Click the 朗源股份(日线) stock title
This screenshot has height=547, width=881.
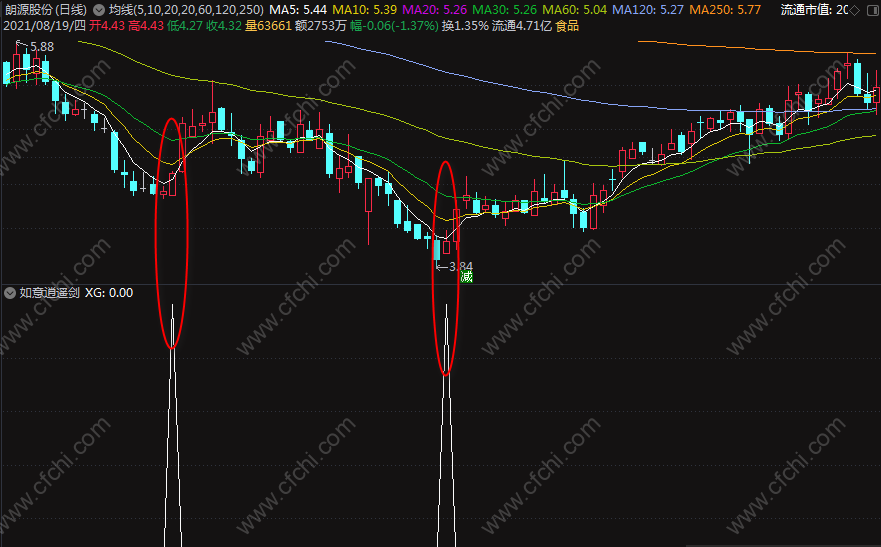click(x=46, y=10)
